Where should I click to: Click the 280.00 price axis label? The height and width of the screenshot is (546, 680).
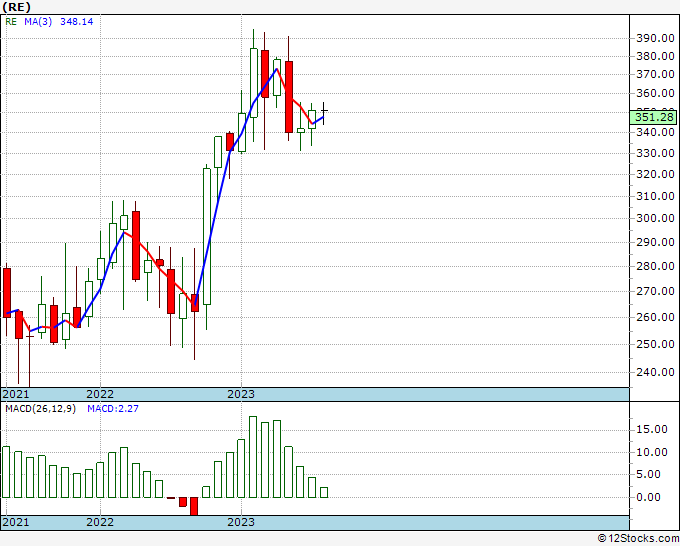click(x=655, y=266)
